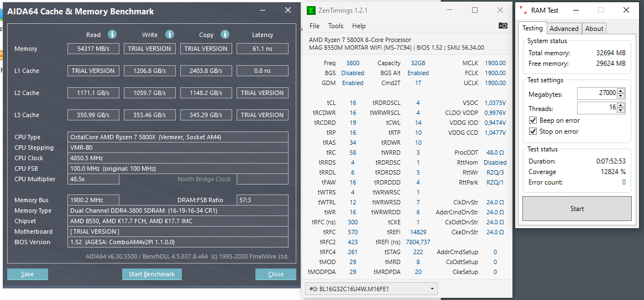Viewport: 644px width, 300px height.
Task: Click the Save button in AIDA64
Action: [28, 274]
